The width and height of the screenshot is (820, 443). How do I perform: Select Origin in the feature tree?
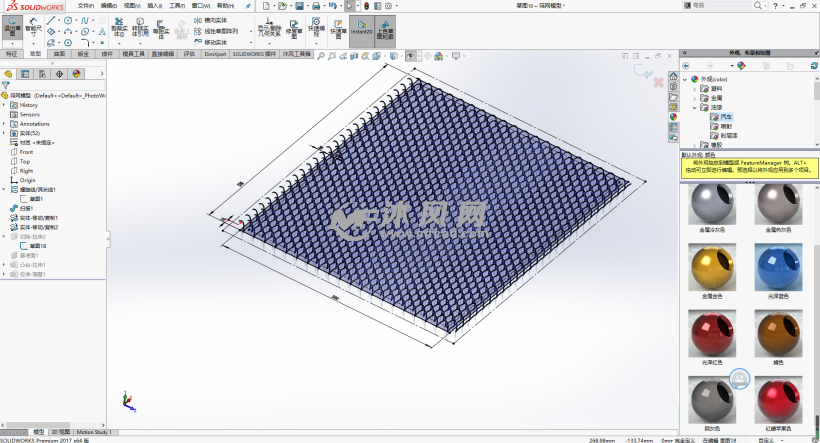27,180
